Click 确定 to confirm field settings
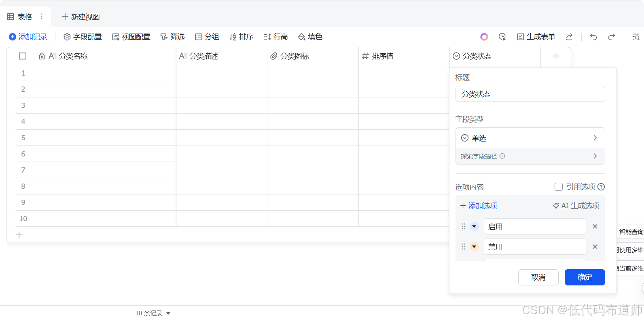The width and height of the screenshot is (644, 321). (x=585, y=277)
